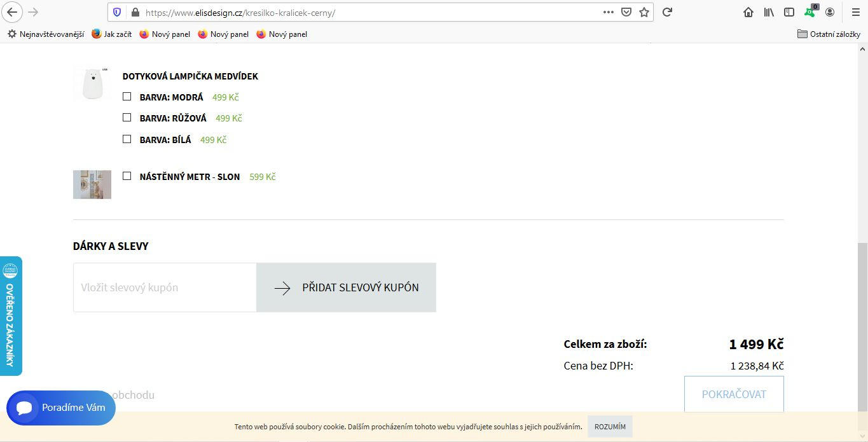Click the browser back arrow button
The height and width of the screenshot is (442, 868).
click(x=12, y=12)
